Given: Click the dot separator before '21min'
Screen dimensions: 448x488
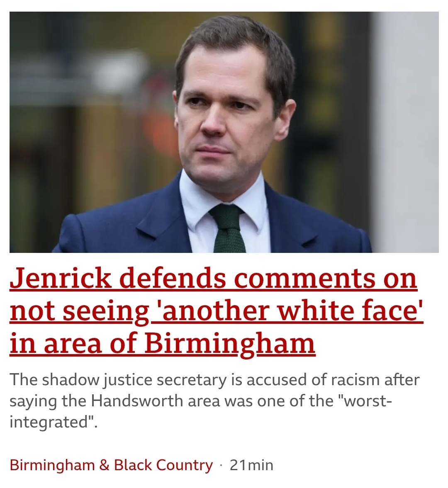Looking at the screenshot, I should (x=222, y=466).
